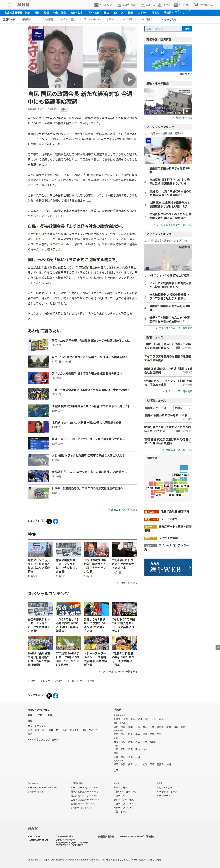The image size is (220, 868).
Task: Open the hamburger menu icon
Action: click(x=9, y=5)
